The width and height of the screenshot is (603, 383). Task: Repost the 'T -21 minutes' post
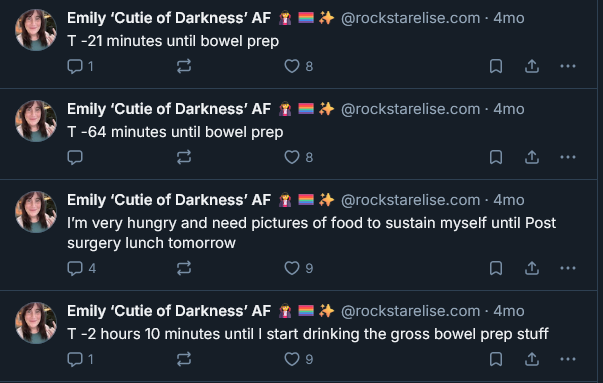(x=184, y=66)
